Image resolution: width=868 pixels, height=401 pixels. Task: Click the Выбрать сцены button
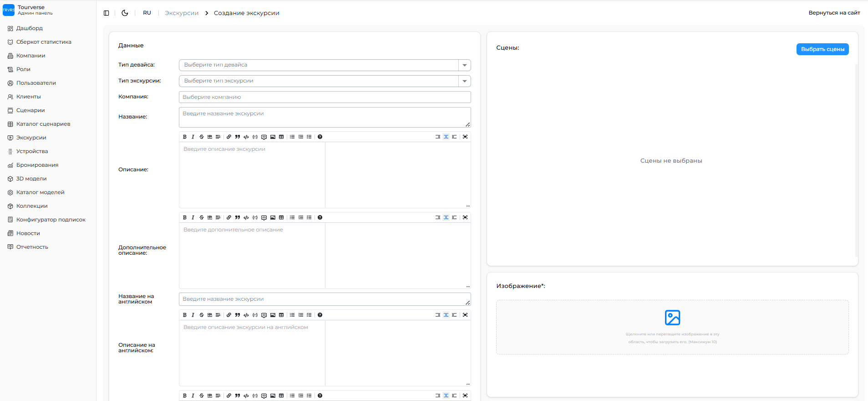822,49
